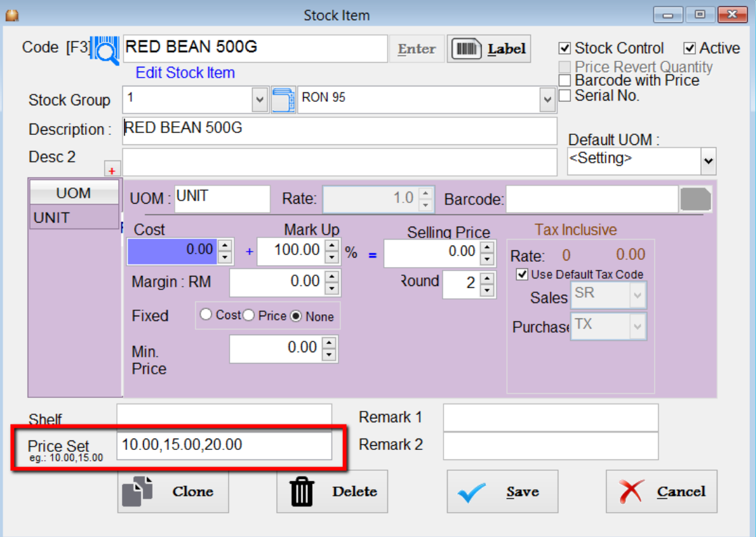
Task: Click the Enter button next to code
Action: coord(416,49)
